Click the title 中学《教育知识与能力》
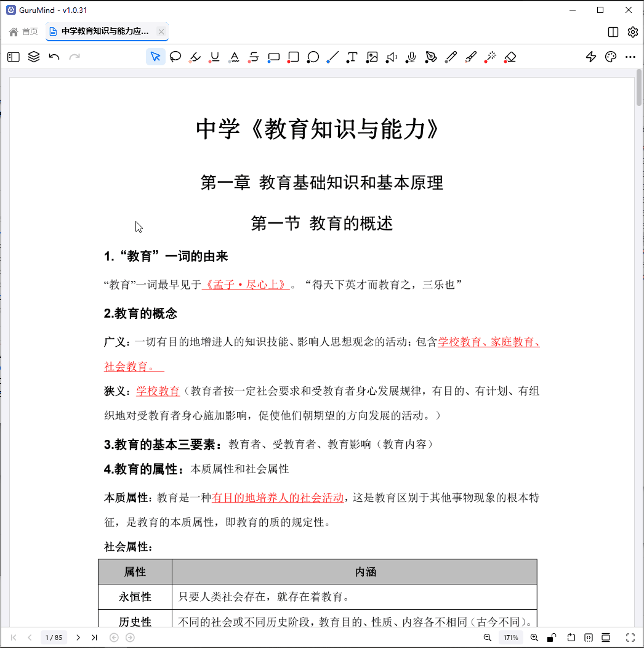644x648 pixels. tap(319, 129)
